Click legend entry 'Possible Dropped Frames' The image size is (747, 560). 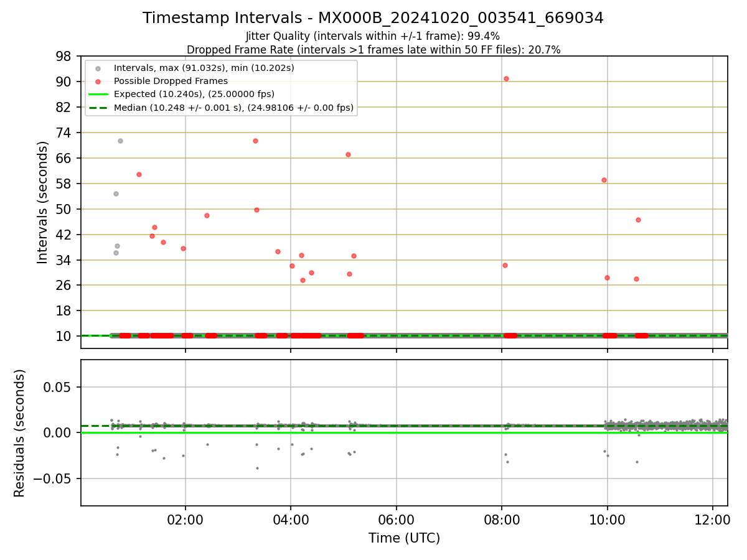[x=171, y=81]
